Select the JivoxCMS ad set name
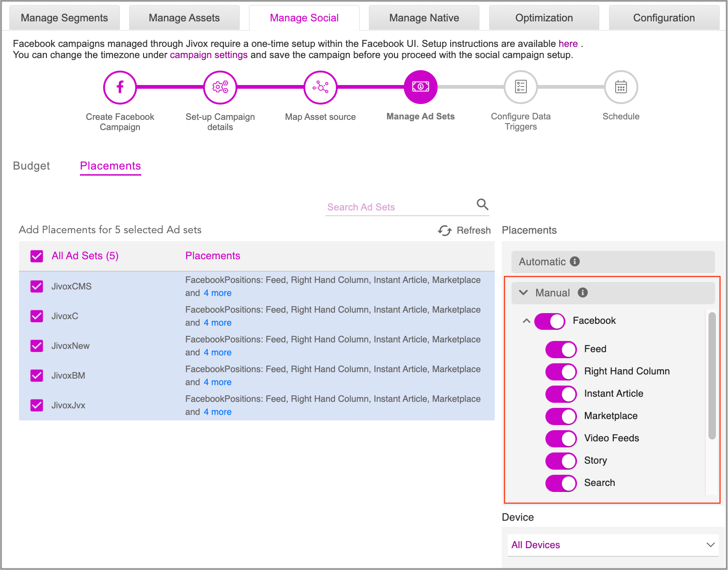This screenshot has height=570, width=728. tap(72, 287)
